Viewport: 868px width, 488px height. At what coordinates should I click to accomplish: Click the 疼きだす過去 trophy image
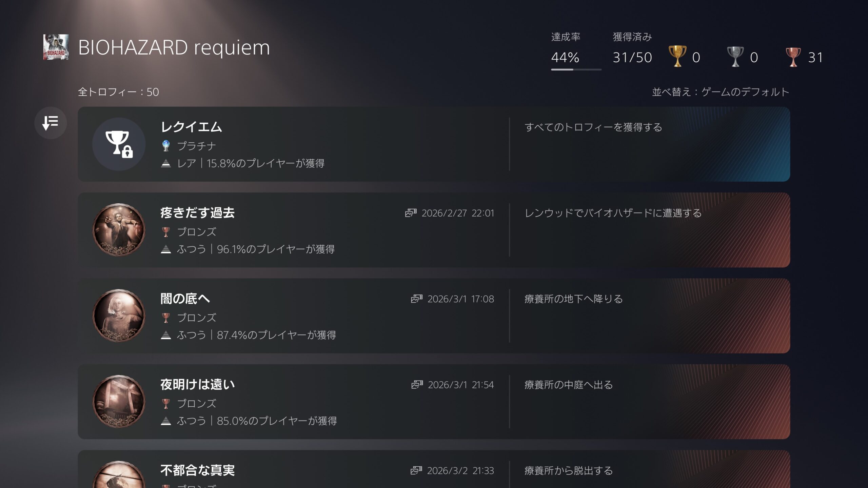click(119, 230)
